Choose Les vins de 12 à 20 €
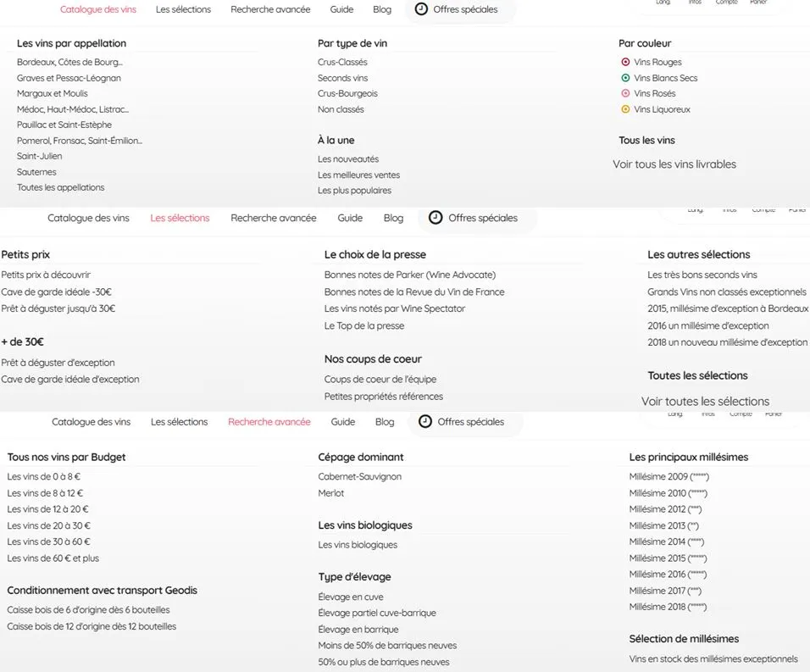 [47, 509]
